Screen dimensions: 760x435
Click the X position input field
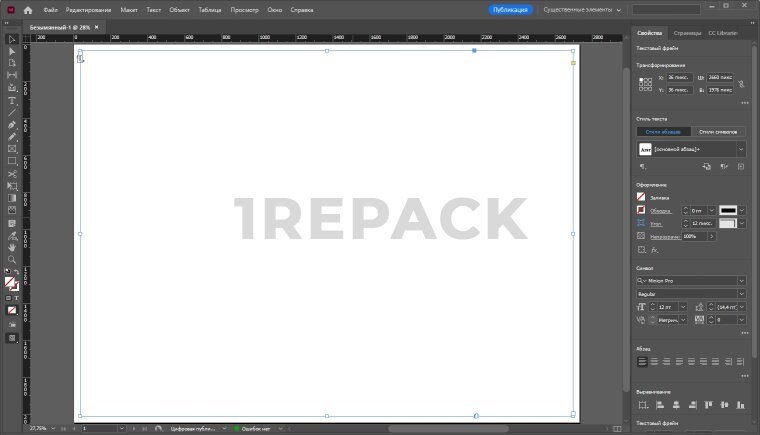(680, 75)
